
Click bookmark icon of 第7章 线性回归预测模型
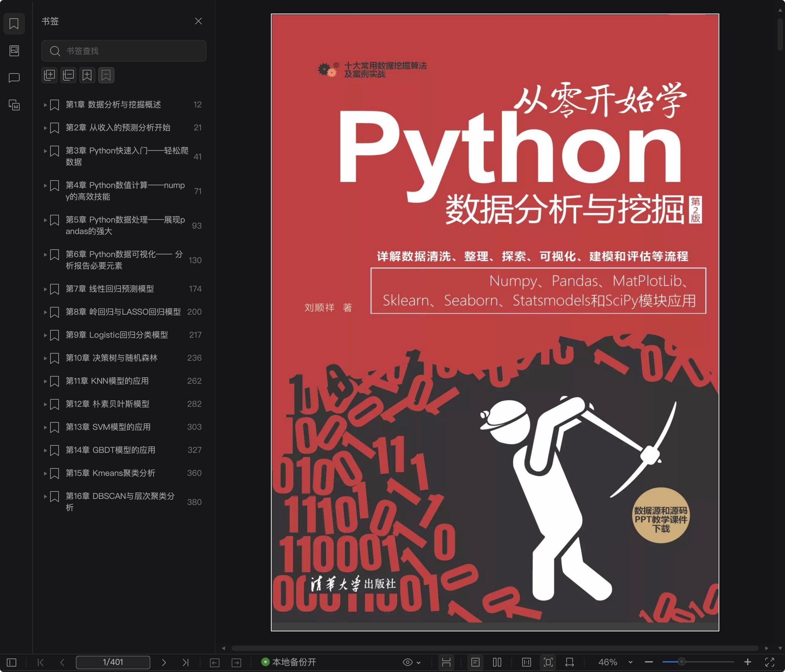(55, 289)
